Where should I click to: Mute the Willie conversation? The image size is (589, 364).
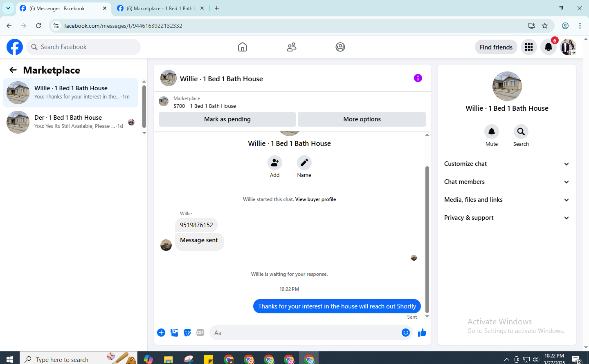pyautogui.click(x=492, y=132)
